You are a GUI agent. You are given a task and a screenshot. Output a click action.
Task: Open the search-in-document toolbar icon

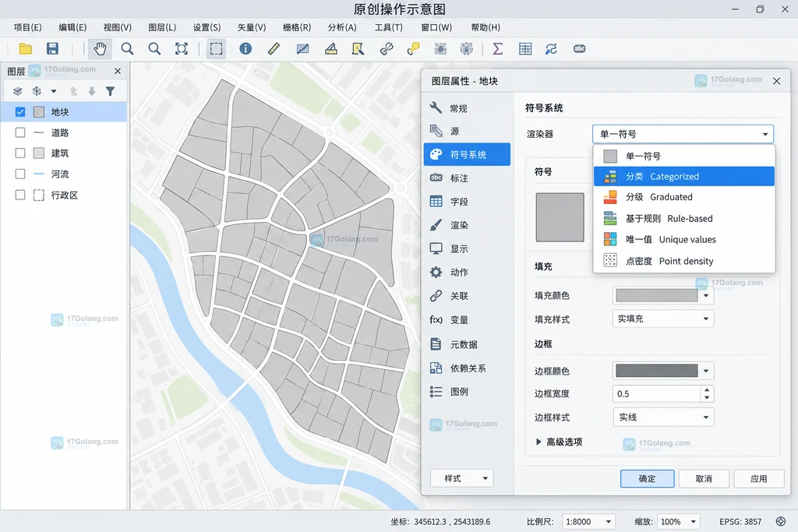358,49
